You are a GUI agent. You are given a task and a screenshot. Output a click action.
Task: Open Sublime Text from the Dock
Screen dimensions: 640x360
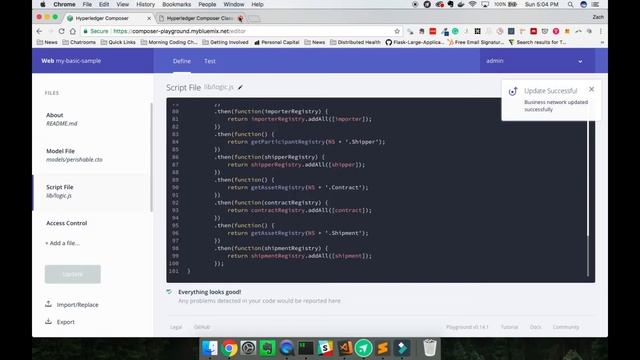382,348
